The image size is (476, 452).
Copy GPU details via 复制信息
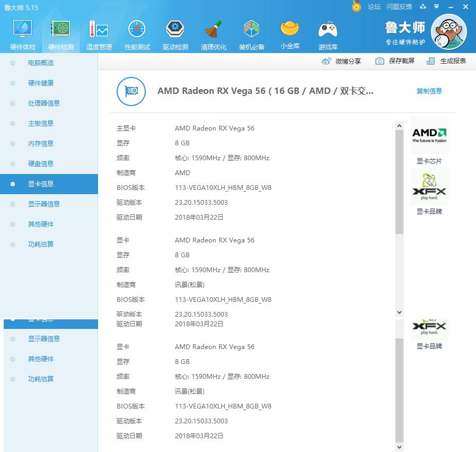click(429, 91)
